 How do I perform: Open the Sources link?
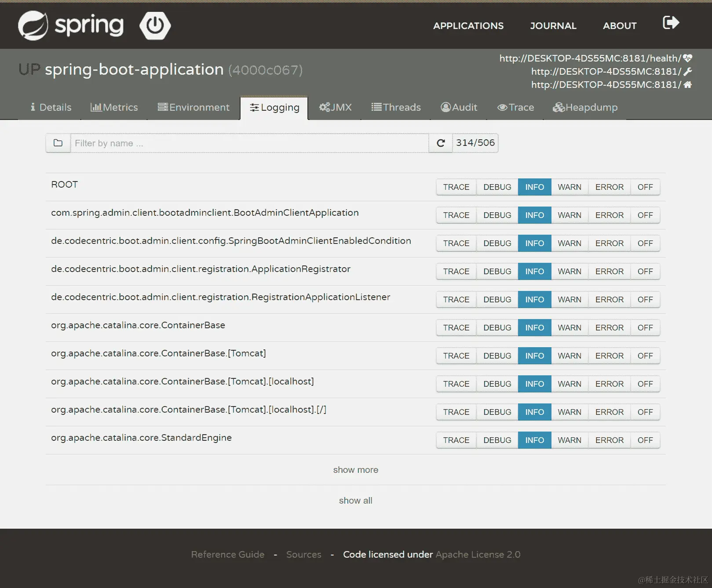coord(304,555)
